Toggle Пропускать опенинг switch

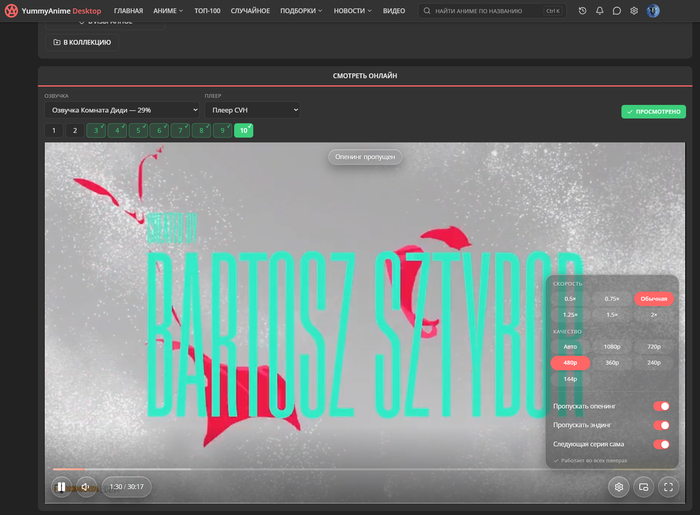pos(661,406)
